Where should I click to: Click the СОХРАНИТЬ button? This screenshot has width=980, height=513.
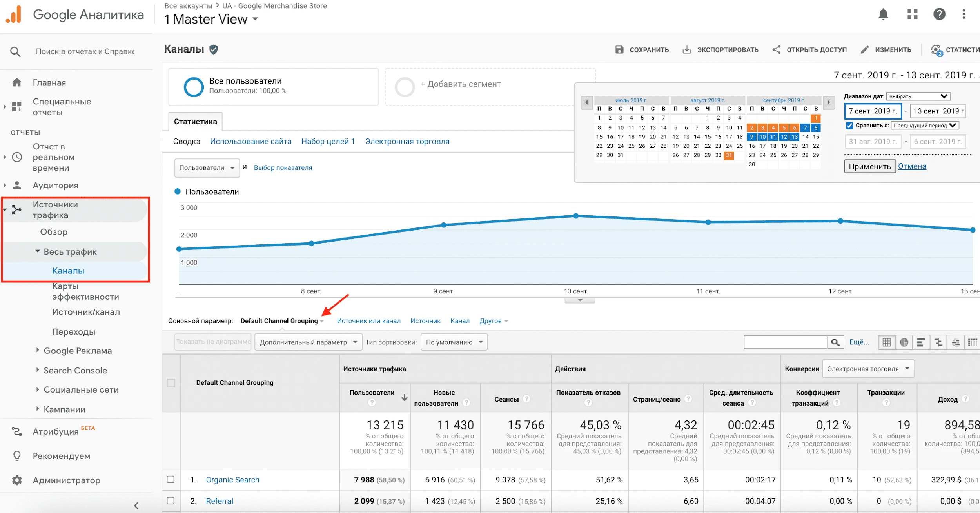[642, 50]
